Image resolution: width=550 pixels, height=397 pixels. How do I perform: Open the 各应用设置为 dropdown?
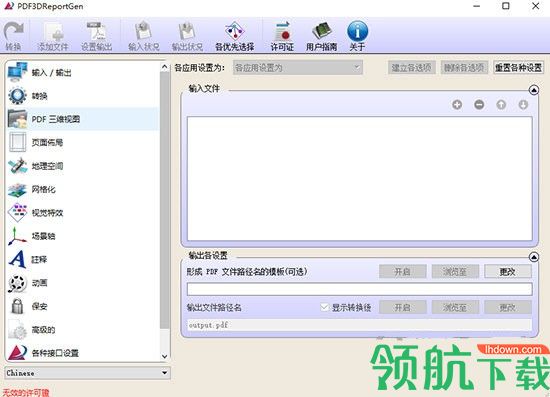click(297, 67)
